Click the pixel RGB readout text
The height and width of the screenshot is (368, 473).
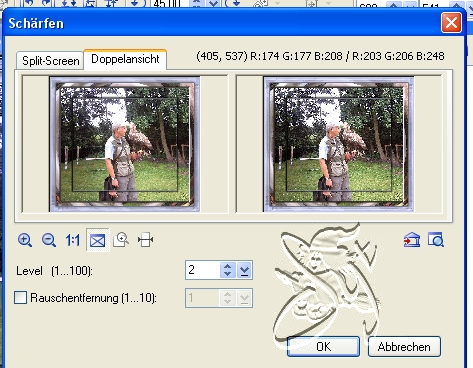click(x=320, y=56)
